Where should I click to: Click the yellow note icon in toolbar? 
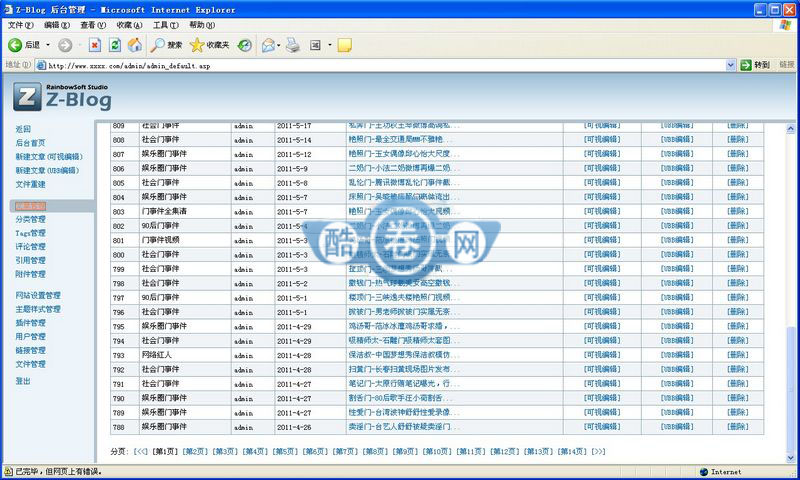click(x=345, y=45)
